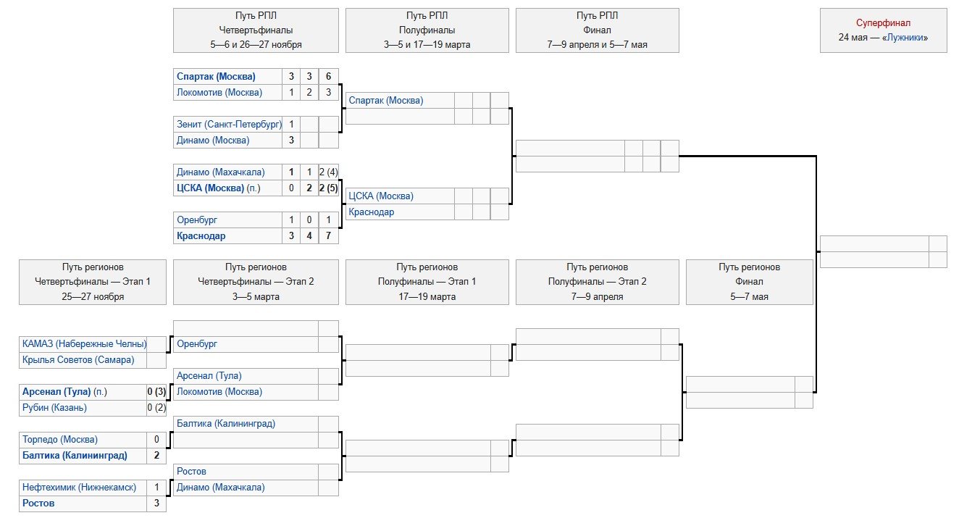Click the Нефтехимик (Нижнекамск) link
Screen dimensions: 980x518
click(x=79, y=488)
